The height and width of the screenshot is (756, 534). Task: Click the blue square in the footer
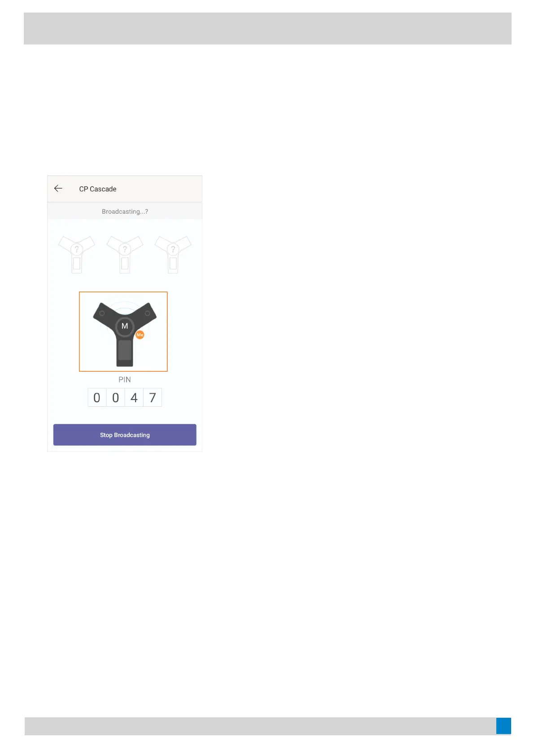click(x=503, y=726)
